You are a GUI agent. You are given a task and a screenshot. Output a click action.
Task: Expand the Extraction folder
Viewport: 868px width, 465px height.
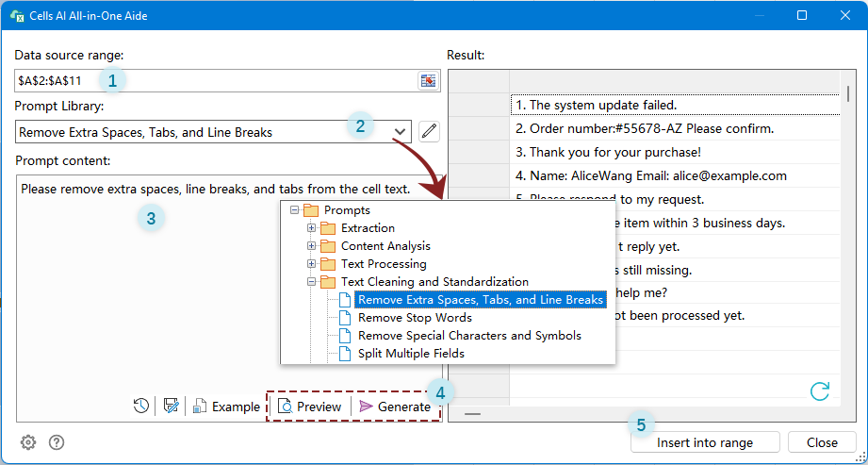coord(312,228)
